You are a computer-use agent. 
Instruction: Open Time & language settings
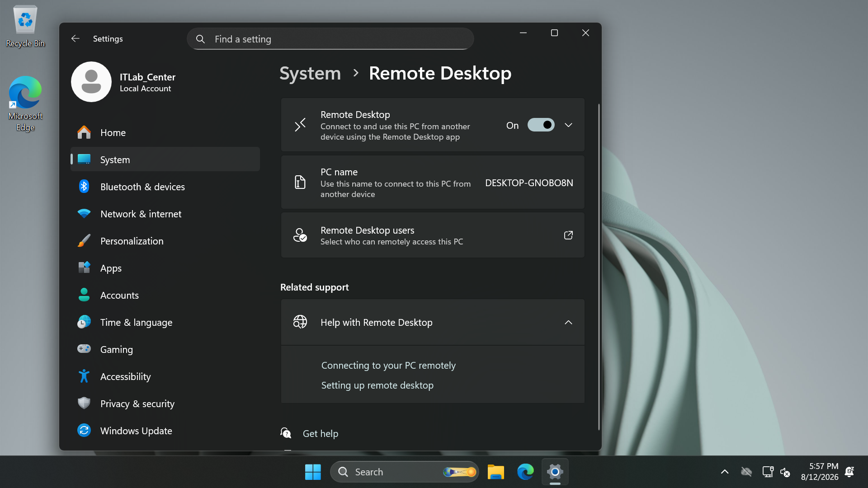click(x=165, y=322)
